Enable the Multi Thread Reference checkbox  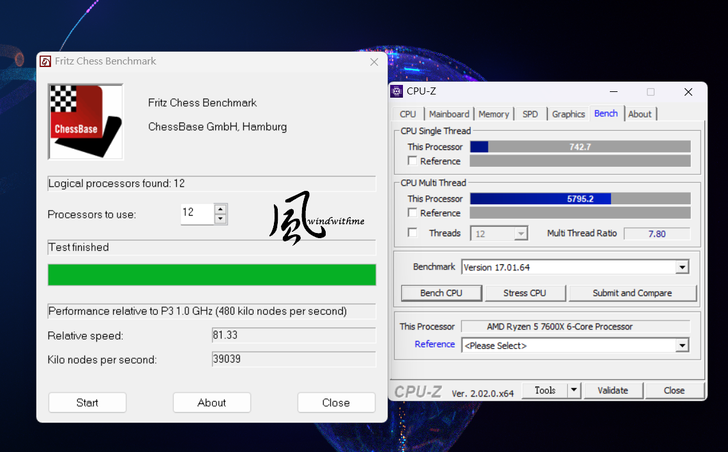click(x=412, y=213)
